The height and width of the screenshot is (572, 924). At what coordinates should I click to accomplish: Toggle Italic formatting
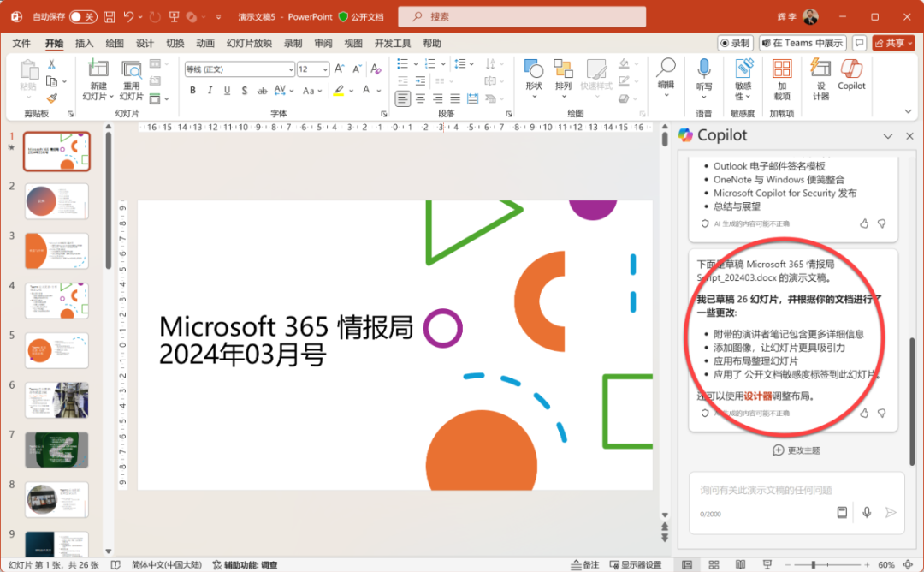(210, 90)
